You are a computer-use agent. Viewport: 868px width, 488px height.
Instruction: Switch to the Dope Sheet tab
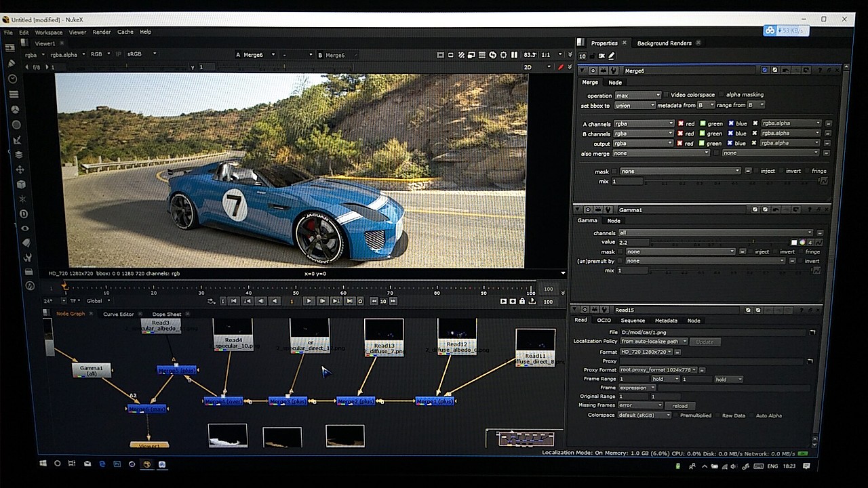point(166,314)
